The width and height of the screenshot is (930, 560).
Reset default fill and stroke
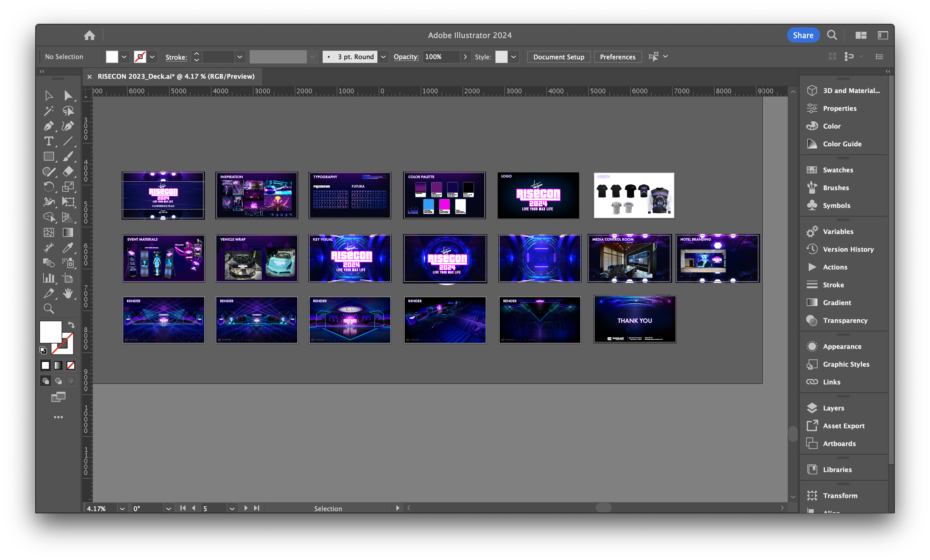pyautogui.click(x=43, y=350)
